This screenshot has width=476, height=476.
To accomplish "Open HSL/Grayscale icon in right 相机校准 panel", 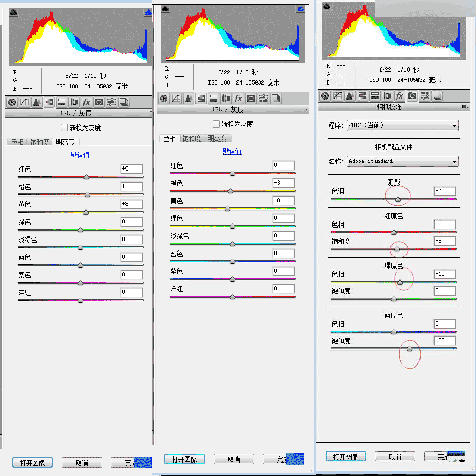I will click(362, 96).
